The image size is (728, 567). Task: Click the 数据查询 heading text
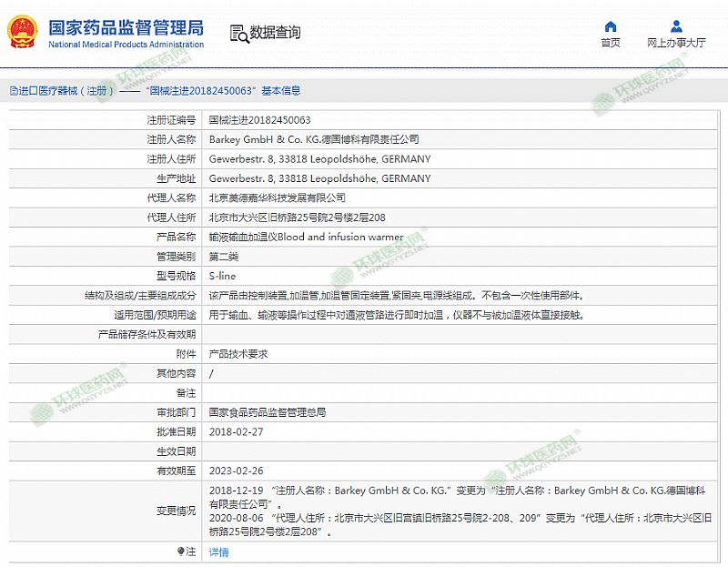tap(275, 33)
